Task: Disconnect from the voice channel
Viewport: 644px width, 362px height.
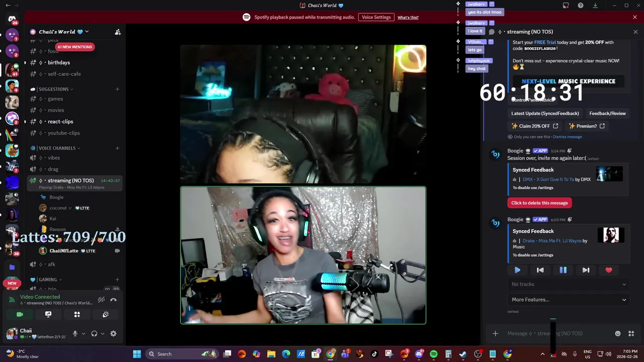Action: click(x=113, y=300)
